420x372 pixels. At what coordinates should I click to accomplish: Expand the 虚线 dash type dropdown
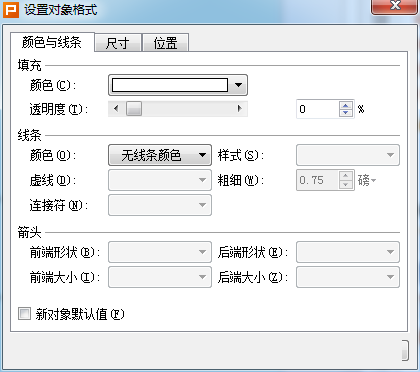pos(160,180)
